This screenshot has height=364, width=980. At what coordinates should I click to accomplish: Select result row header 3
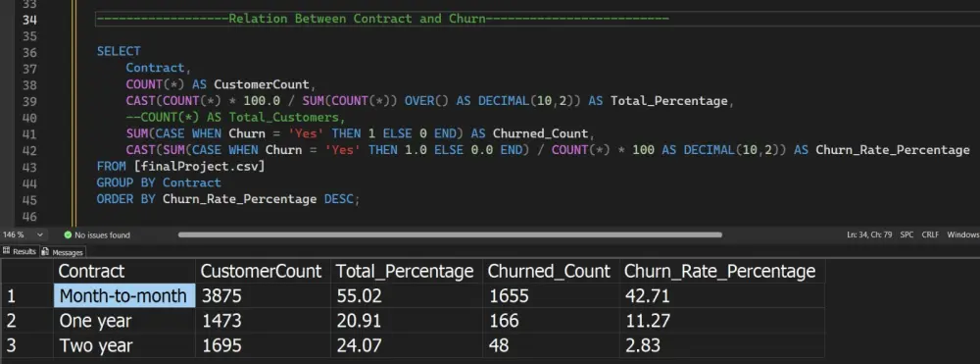[x=26, y=344]
